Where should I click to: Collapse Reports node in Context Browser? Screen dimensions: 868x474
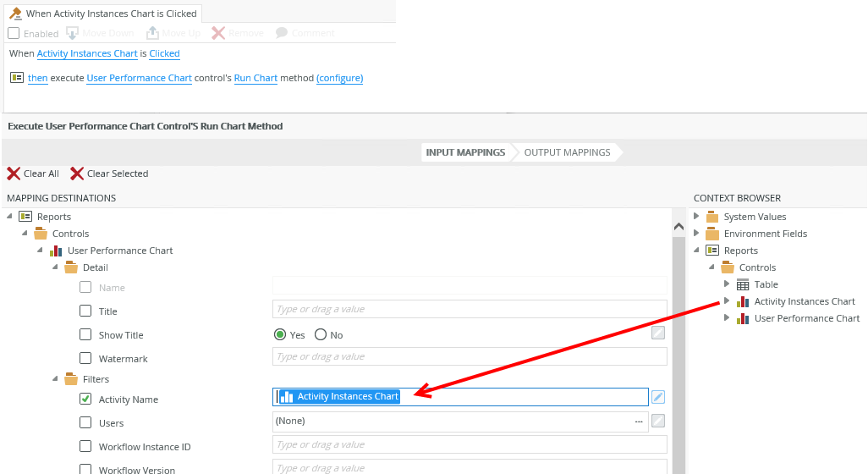click(696, 251)
